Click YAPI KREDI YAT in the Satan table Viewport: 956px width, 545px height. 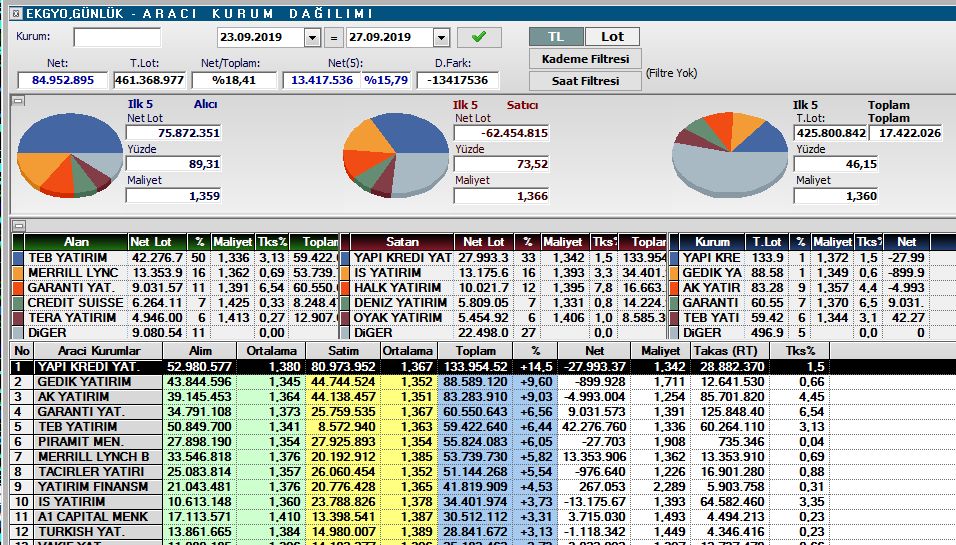[x=403, y=258]
